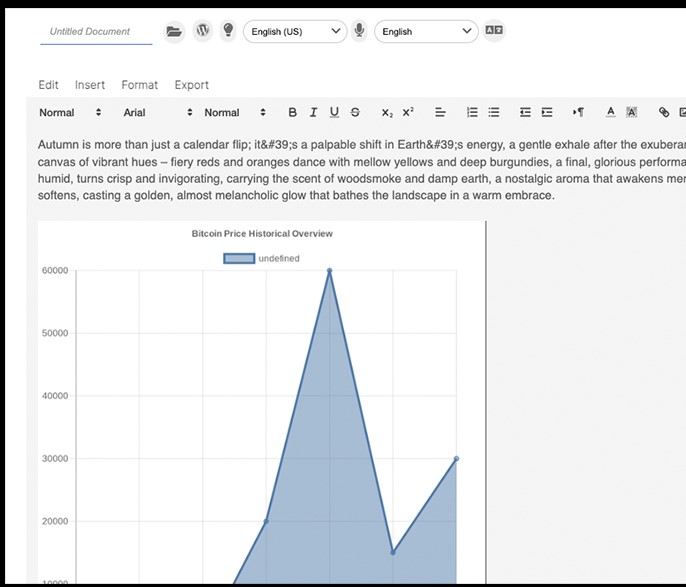
Task: Click the chart data point at 30000
Action: (456, 459)
